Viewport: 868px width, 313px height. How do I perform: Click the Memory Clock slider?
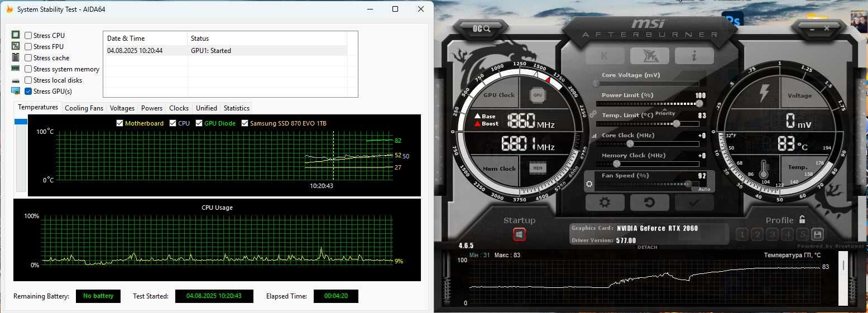pyautogui.click(x=648, y=163)
